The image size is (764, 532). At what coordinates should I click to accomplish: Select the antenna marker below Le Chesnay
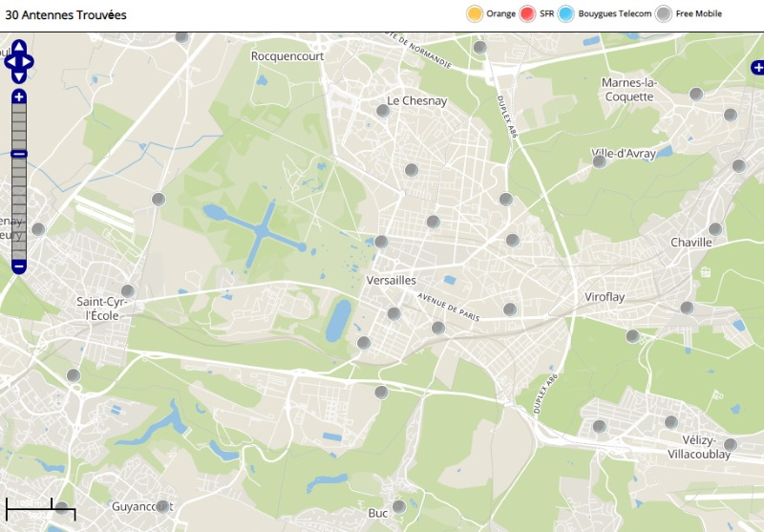click(383, 111)
